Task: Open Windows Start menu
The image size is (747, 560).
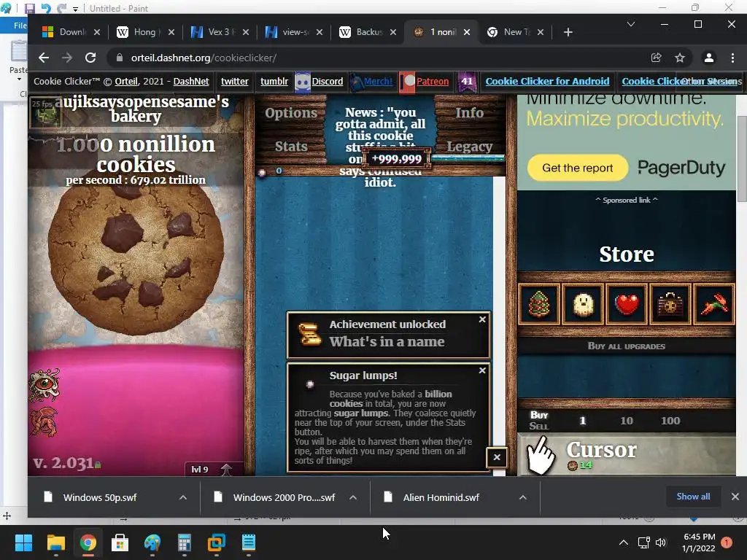Action: [x=23, y=542]
